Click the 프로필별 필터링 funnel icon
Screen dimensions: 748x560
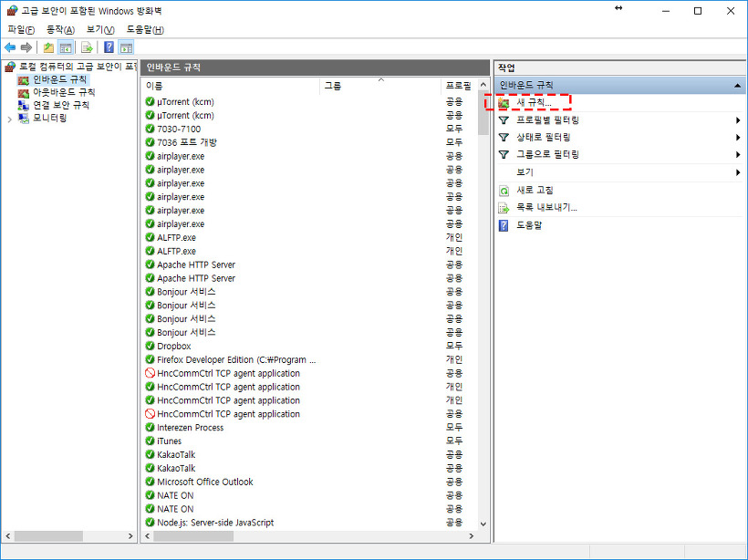click(x=504, y=120)
